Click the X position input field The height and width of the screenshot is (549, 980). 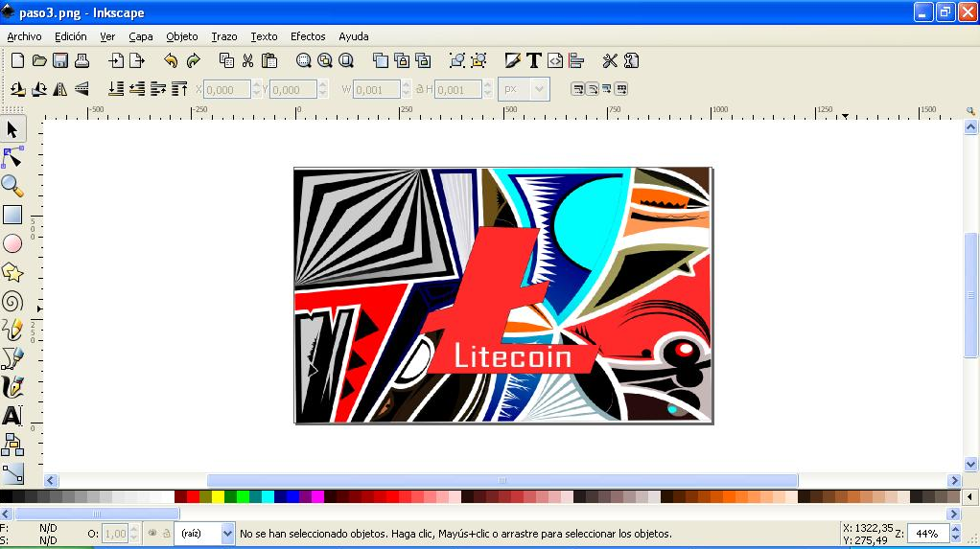click(x=227, y=89)
